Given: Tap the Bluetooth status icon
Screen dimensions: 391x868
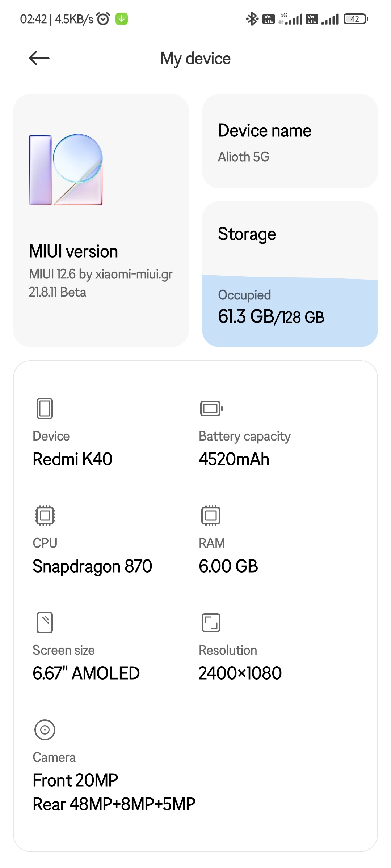Looking at the screenshot, I should (x=252, y=19).
